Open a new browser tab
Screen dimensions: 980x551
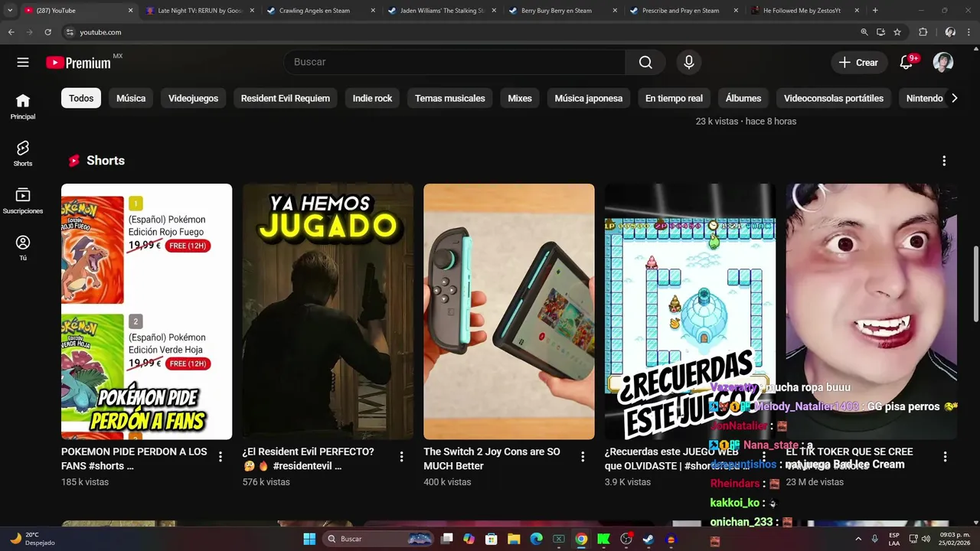[875, 11]
